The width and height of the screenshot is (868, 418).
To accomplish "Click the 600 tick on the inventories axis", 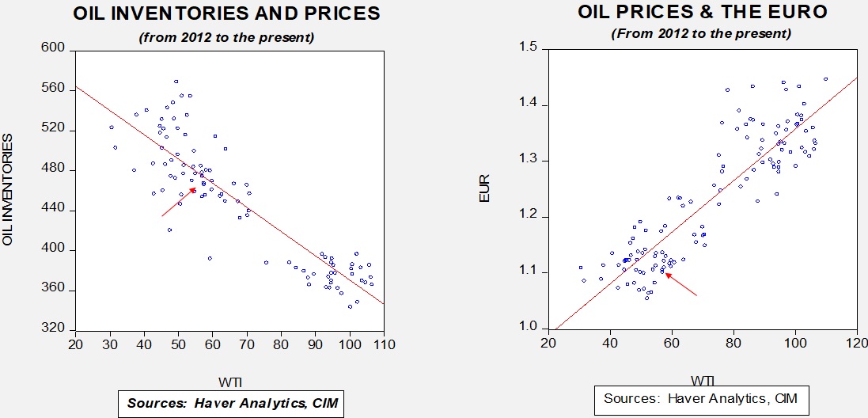I will (x=53, y=49).
